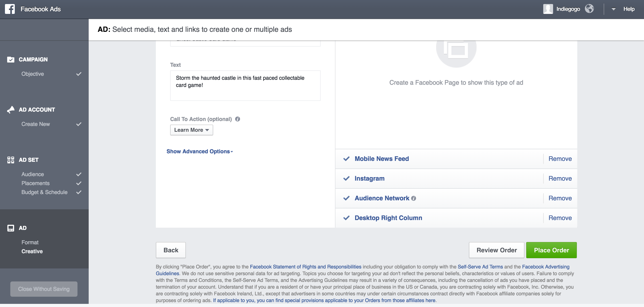The width and height of the screenshot is (644, 307).
Task: Open the Budget & Schedule section
Action: pyautogui.click(x=44, y=192)
